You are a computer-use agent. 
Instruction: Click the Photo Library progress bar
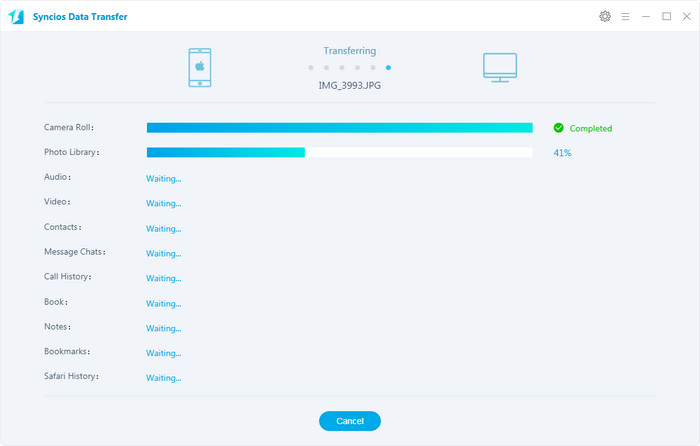point(340,152)
